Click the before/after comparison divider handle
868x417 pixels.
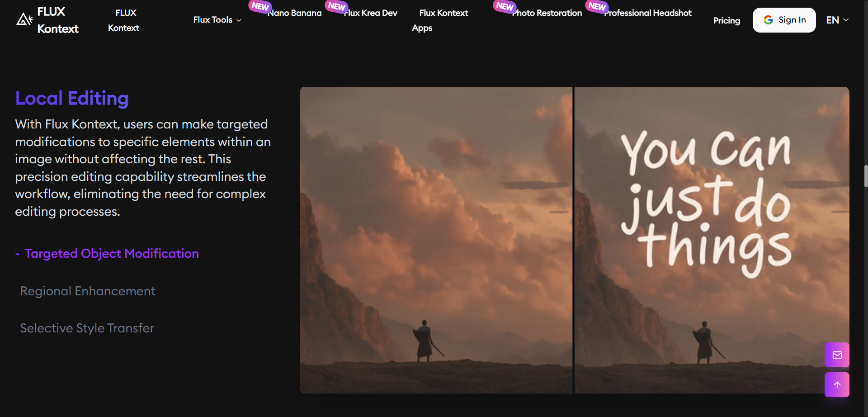(x=573, y=240)
